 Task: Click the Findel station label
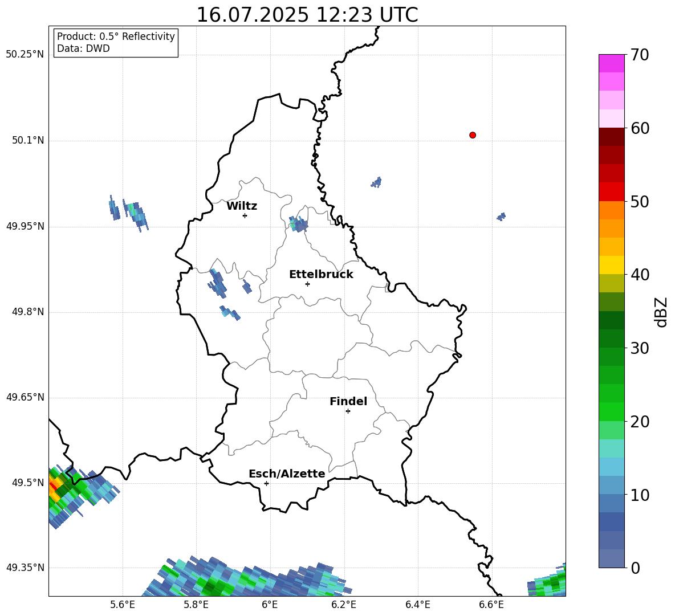pyautogui.click(x=348, y=401)
